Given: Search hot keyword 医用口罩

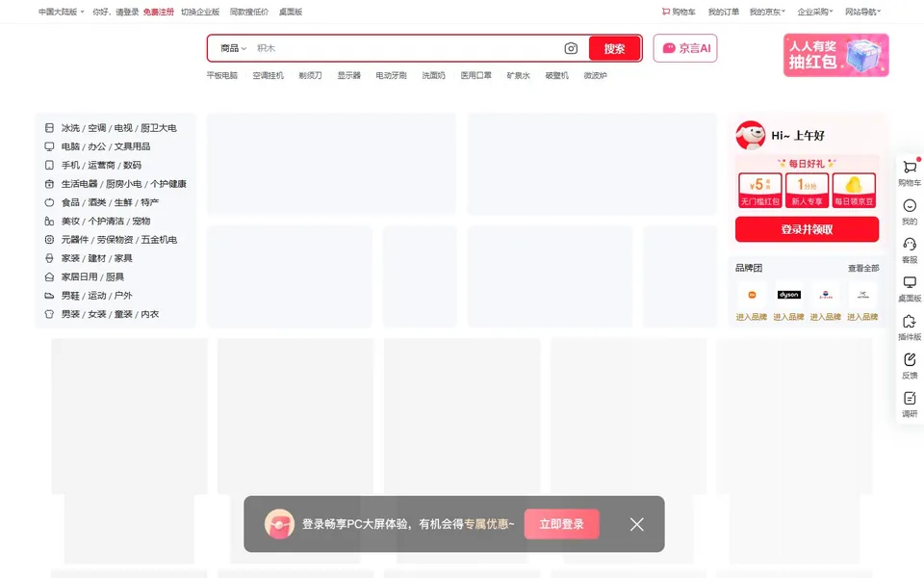Looking at the screenshot, I should point(476,75).
